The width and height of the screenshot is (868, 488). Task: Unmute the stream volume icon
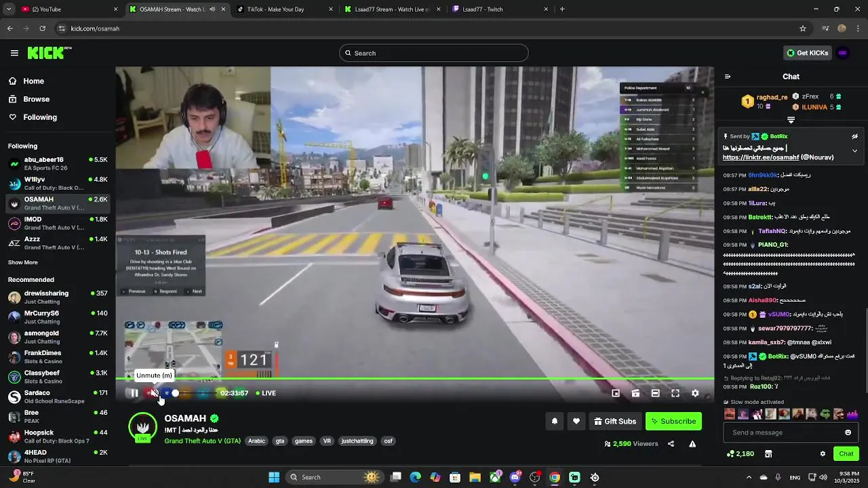[155, 393]
